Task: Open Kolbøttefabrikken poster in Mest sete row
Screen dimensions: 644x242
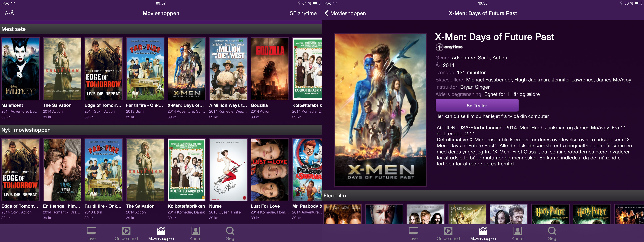Action: [307, 69]
